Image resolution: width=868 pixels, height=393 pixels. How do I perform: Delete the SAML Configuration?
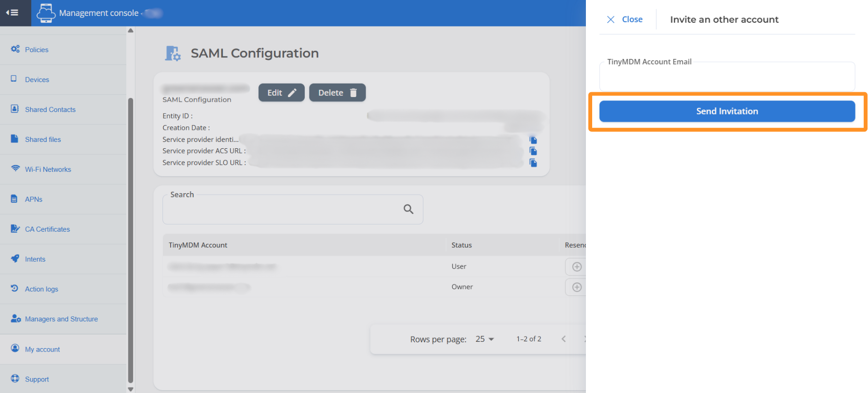click(337, 93)
